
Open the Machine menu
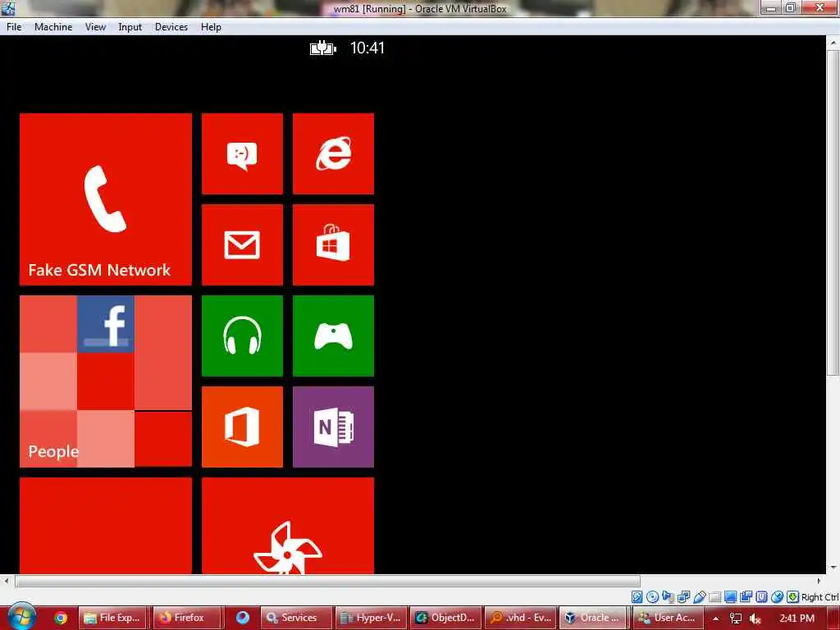point(53,27)
